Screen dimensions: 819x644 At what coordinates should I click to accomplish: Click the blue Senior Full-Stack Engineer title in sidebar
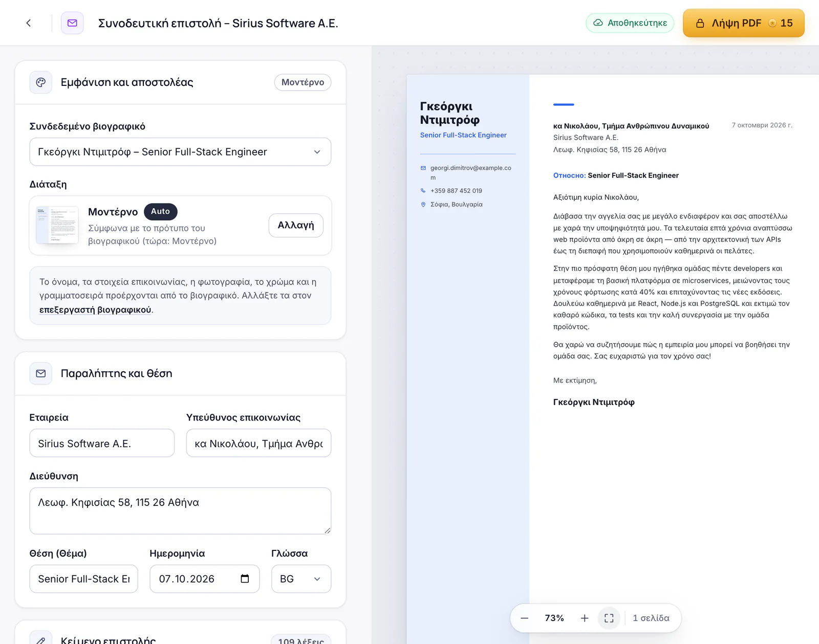coord(463,135)
